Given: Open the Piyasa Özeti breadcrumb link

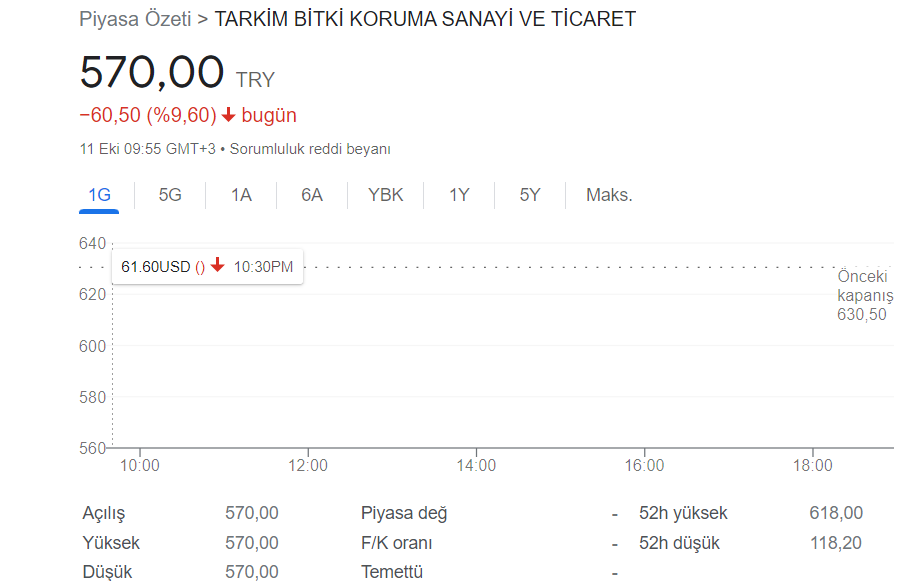Looking at the screenshot, I should [x=135, y=19].
